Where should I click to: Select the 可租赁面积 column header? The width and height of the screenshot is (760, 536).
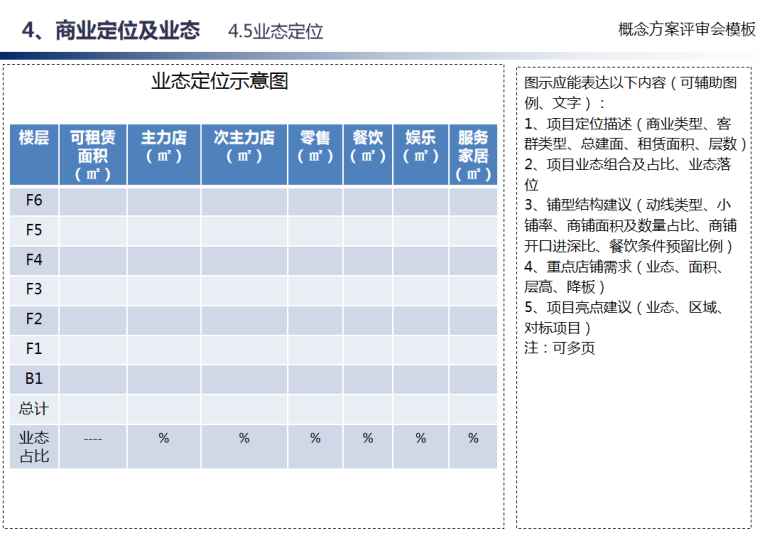coord(93,155)
